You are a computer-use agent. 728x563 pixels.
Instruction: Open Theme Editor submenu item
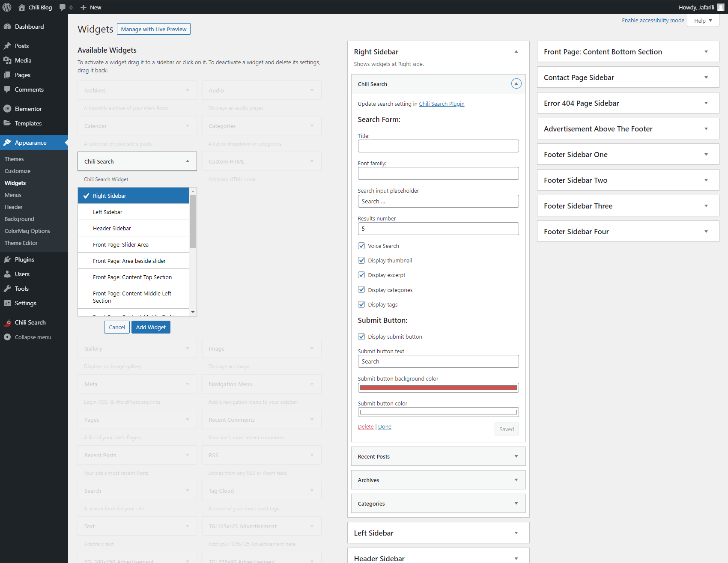coord(21,243)
